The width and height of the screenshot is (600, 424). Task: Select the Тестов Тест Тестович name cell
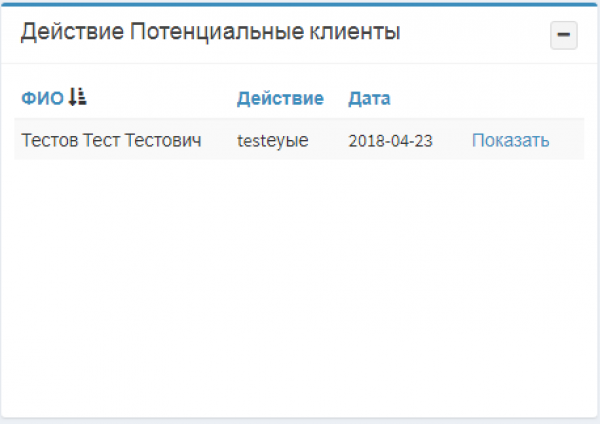111,140
